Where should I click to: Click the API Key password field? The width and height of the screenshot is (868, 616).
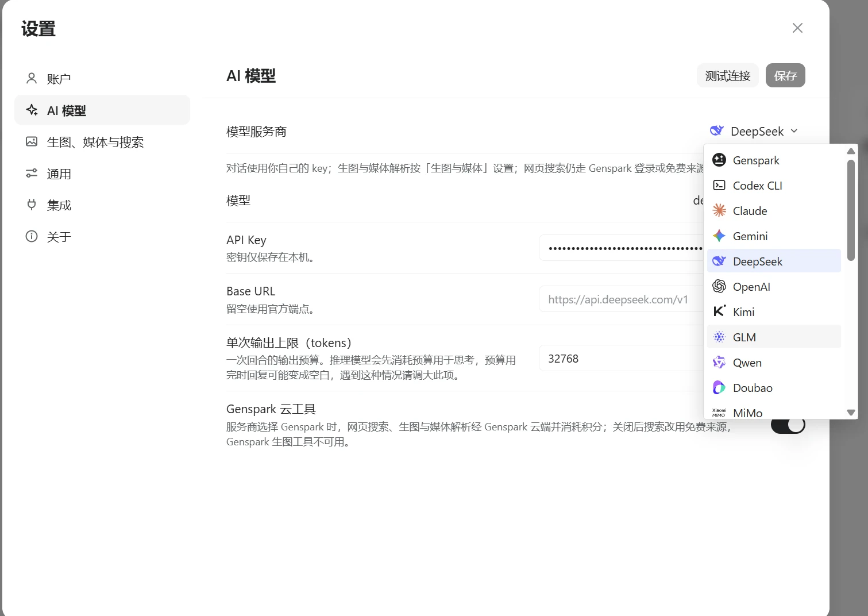pyautogui.click(x=621, y=248)
